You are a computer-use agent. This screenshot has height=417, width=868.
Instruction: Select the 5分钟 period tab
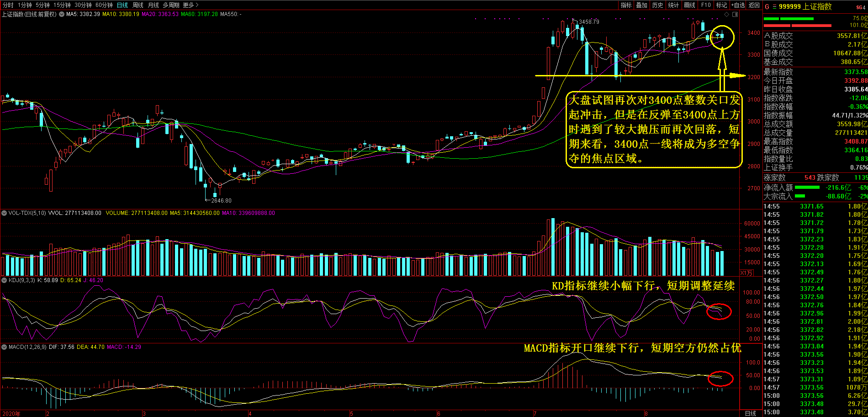point(42,5)
